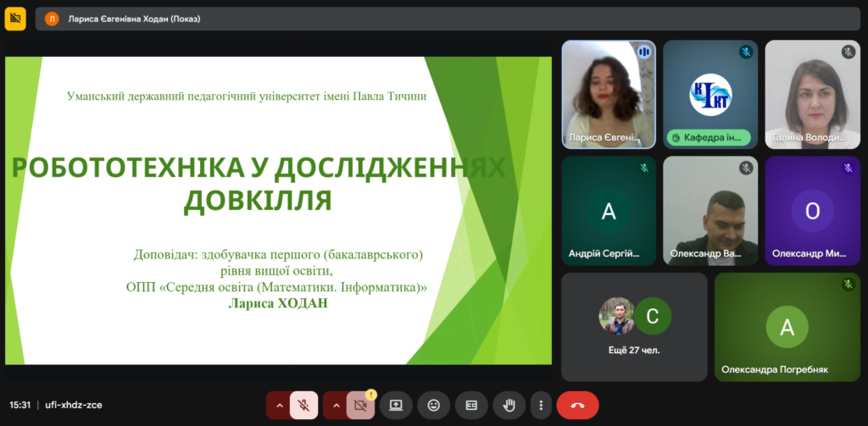This screenshot has height=426, width=868.
Task: Expand audio settings chevron
Action: click(x=279, y=406)
